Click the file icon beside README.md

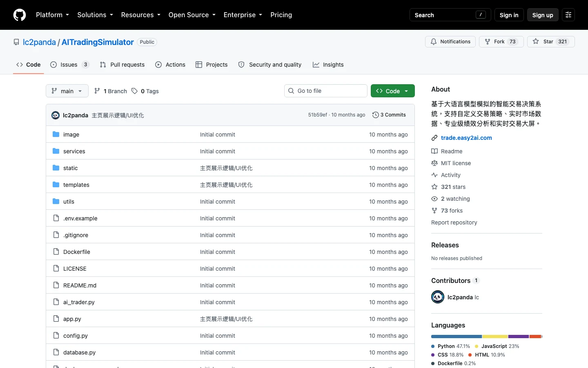pos(56,285)
